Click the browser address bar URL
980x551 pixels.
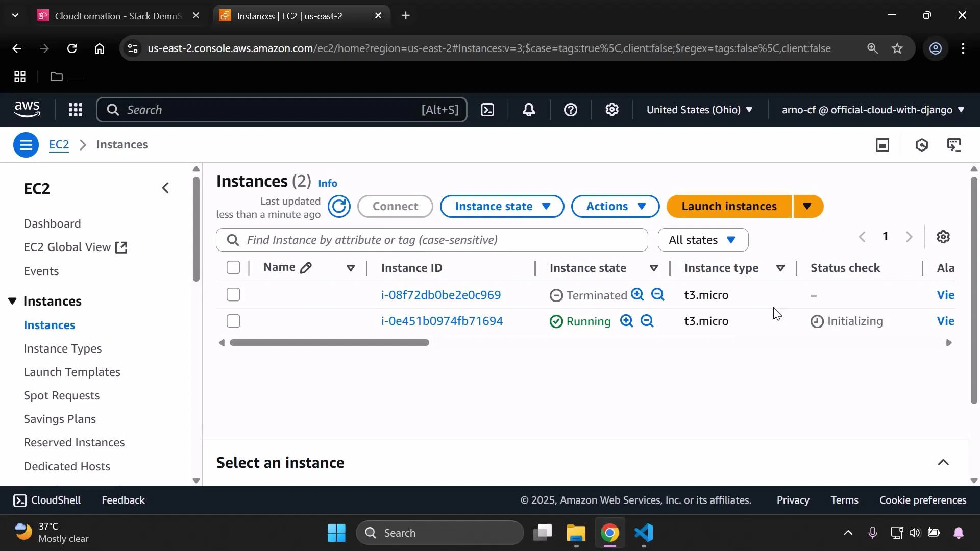489,48
